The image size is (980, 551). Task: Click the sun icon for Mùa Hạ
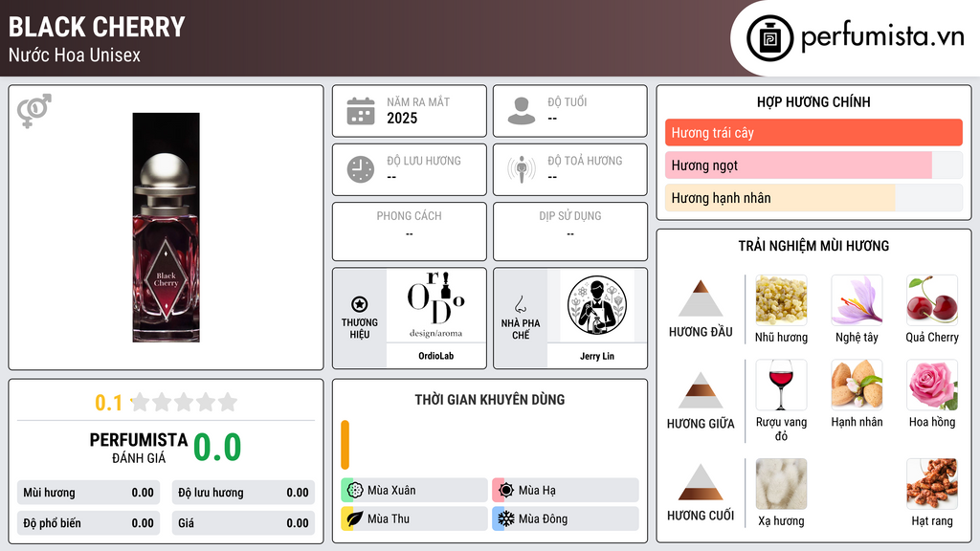(x=506, y=490)
